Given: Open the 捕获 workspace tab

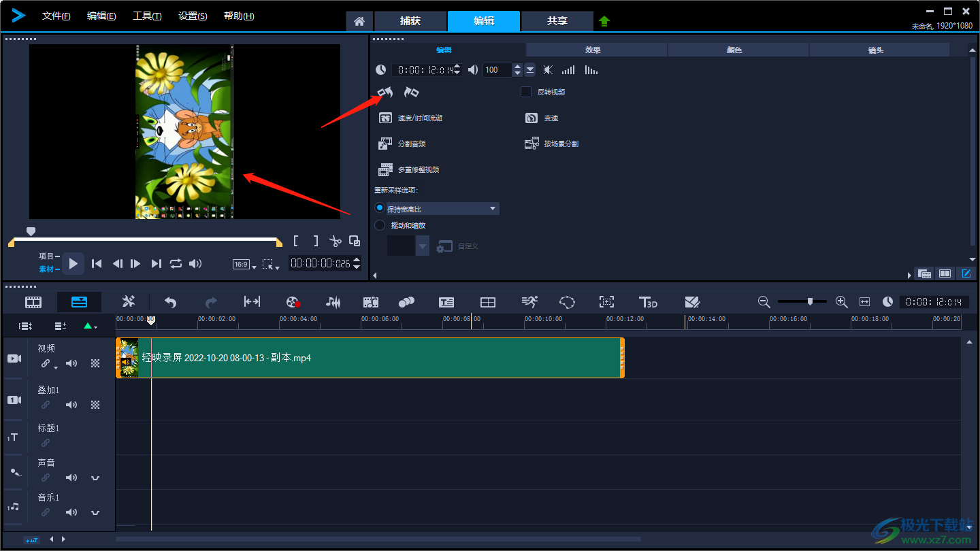Looking at the screenshot, I should click(410, 21).
